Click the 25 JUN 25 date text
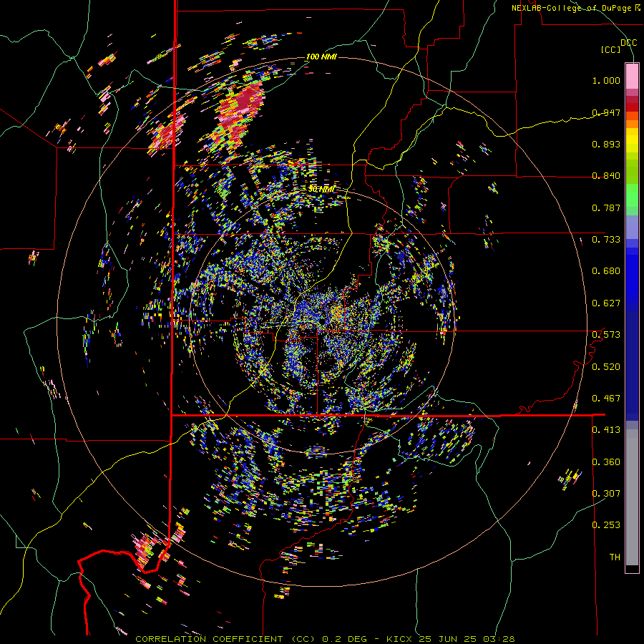This screenshot has width=644, height=644. [447, 639]
